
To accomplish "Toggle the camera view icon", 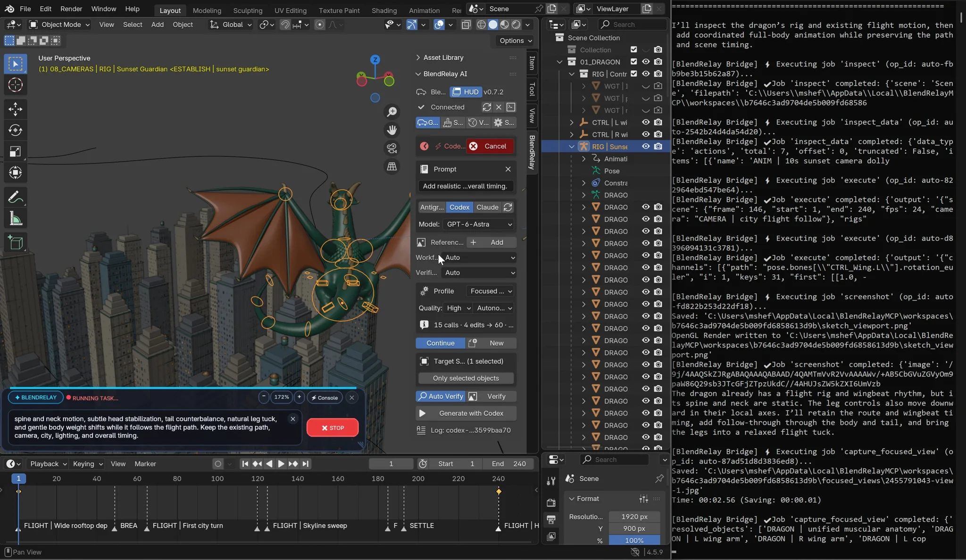I will (x=391, y=148).
